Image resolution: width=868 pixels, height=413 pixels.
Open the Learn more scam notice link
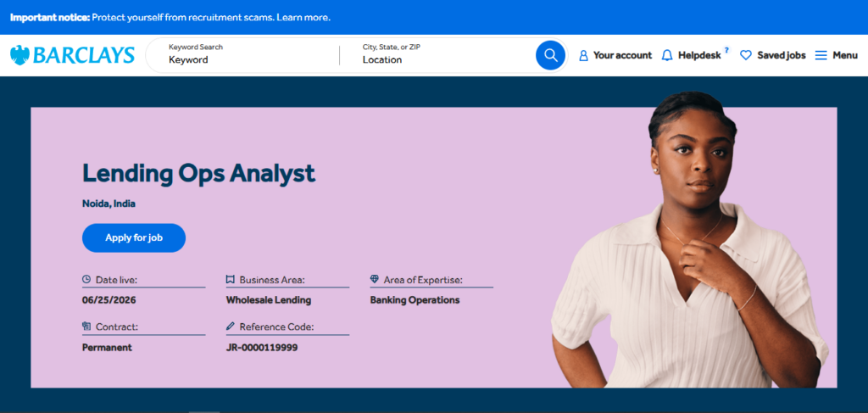pos(303,17)
